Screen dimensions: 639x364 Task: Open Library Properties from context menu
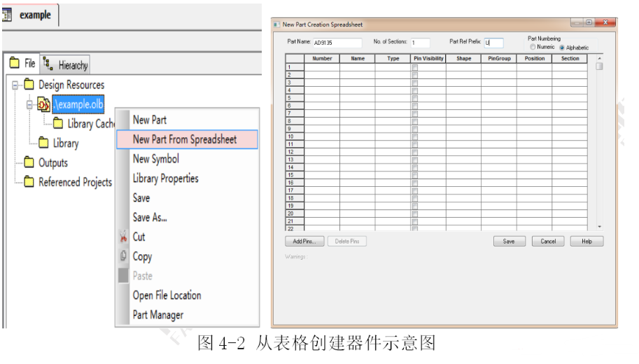coord(188,178)
